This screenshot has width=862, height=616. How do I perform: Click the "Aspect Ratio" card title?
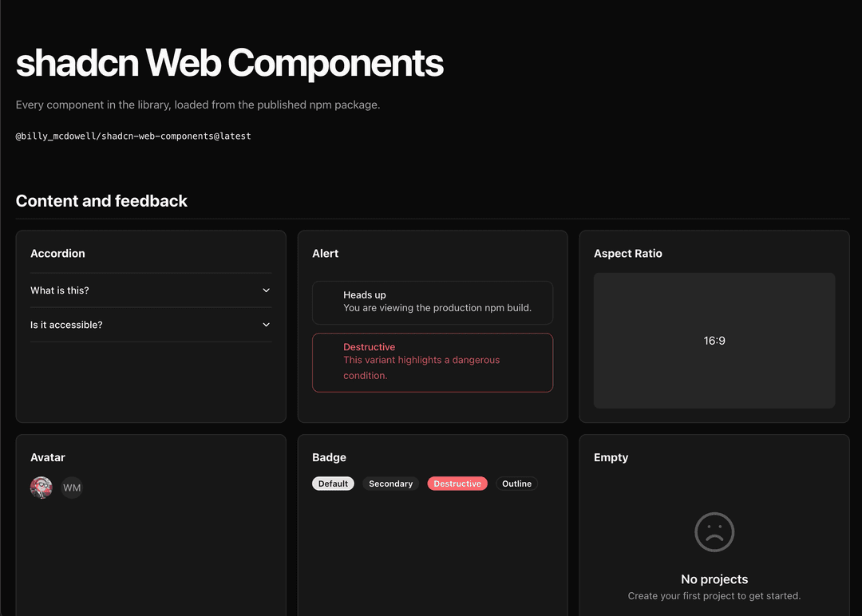[628, 253]
